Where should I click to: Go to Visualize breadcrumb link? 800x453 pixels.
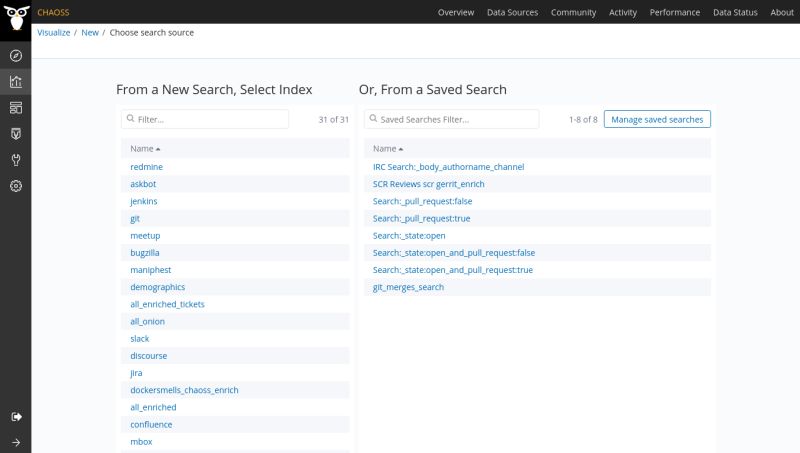pyautogui.click(x=54, y=33)
